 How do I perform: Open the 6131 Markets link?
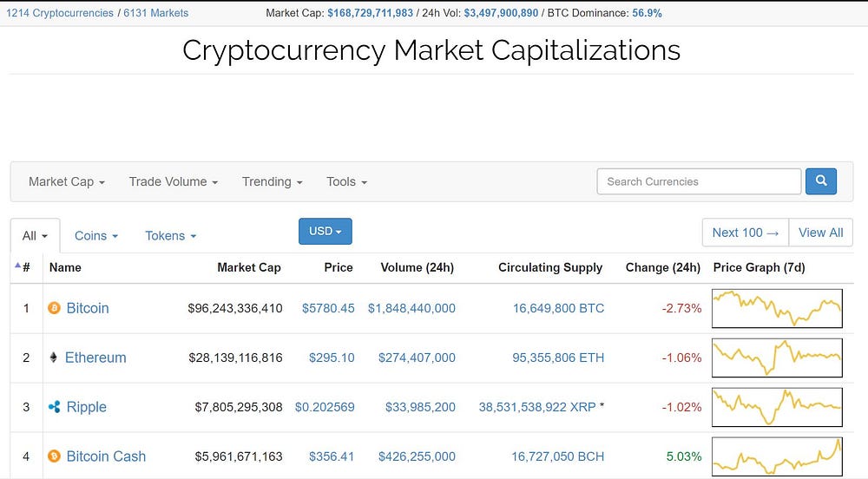point(155,13)
